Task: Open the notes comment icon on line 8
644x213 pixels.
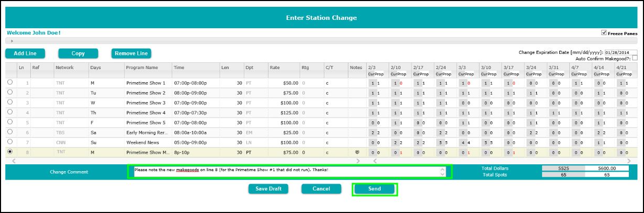Action: click(x=357, y=152)
